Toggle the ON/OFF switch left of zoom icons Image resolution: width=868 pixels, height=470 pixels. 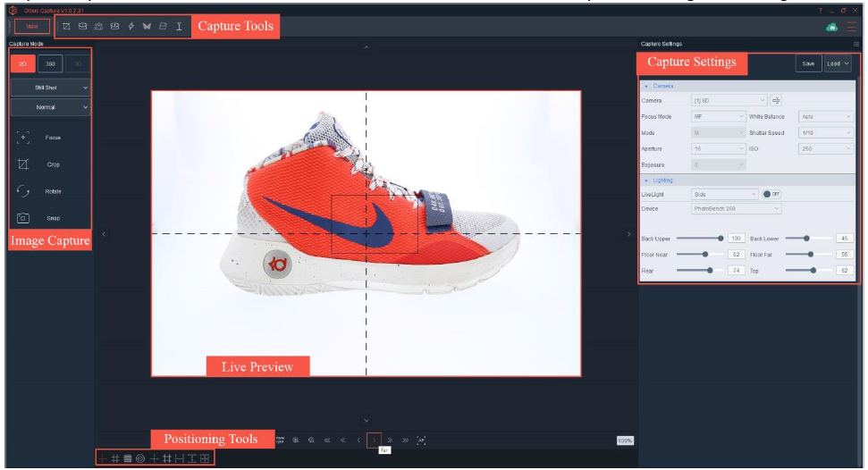(280, 441)
